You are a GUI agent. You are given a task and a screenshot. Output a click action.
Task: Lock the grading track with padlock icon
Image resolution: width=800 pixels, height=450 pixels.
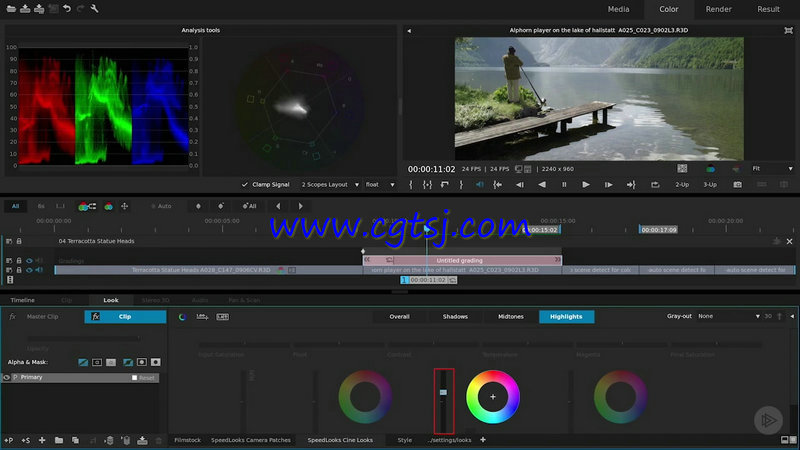(x=19, y=261)
